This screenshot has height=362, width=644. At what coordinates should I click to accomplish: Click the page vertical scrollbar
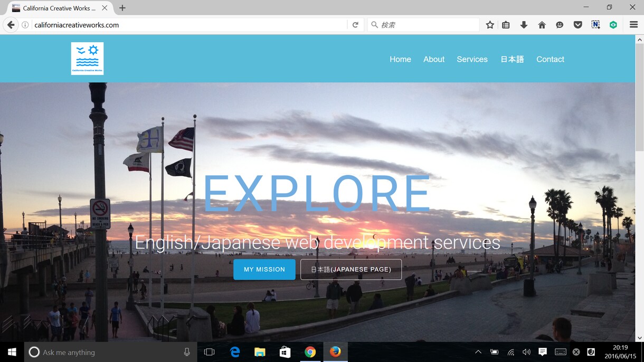tap(639, 188)
